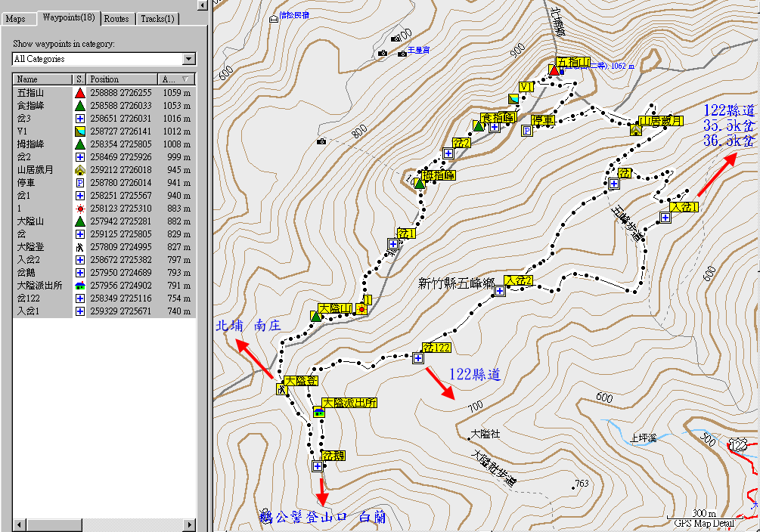
Task: Select the 大隘派出所 house icon on the map
Action: pos(319,413)
